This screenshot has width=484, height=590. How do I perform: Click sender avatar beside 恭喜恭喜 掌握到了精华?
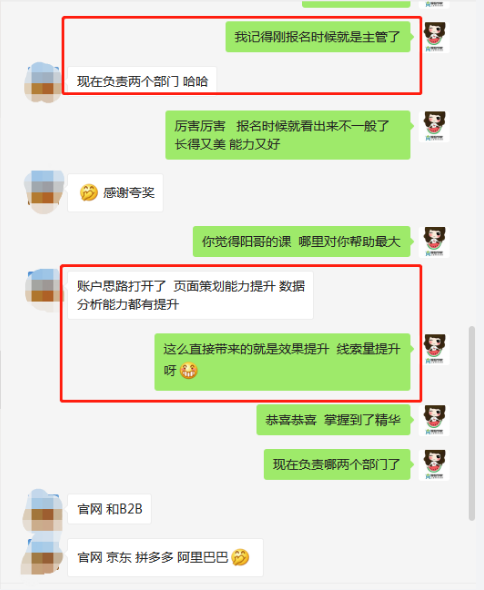tap(434, 420)
